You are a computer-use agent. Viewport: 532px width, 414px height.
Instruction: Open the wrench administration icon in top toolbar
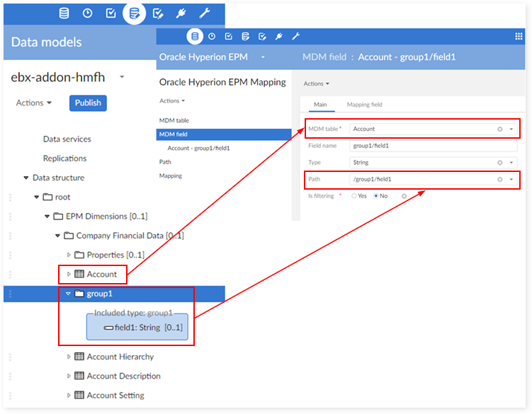204,13
